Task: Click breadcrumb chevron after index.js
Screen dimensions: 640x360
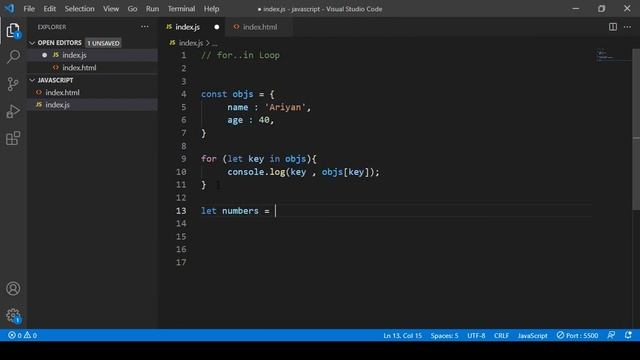Action: (207, 43)
